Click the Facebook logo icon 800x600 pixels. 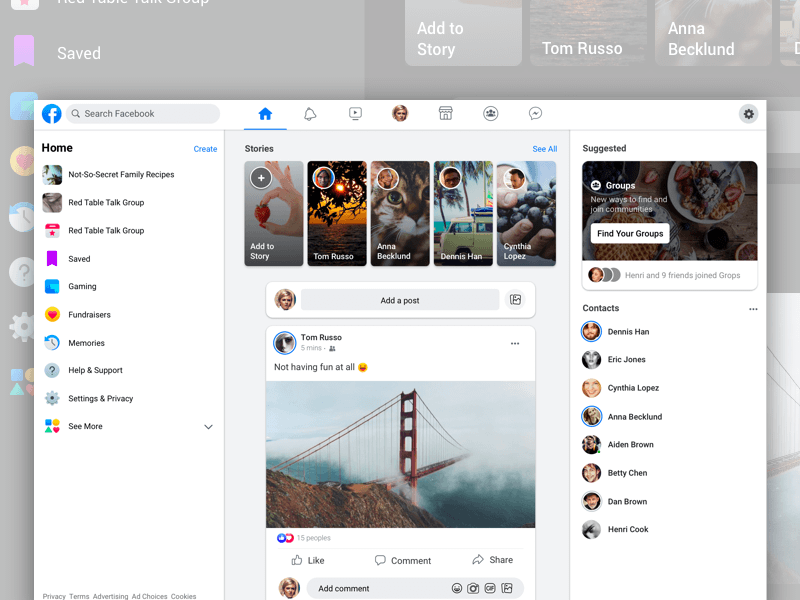pos(52,114)
